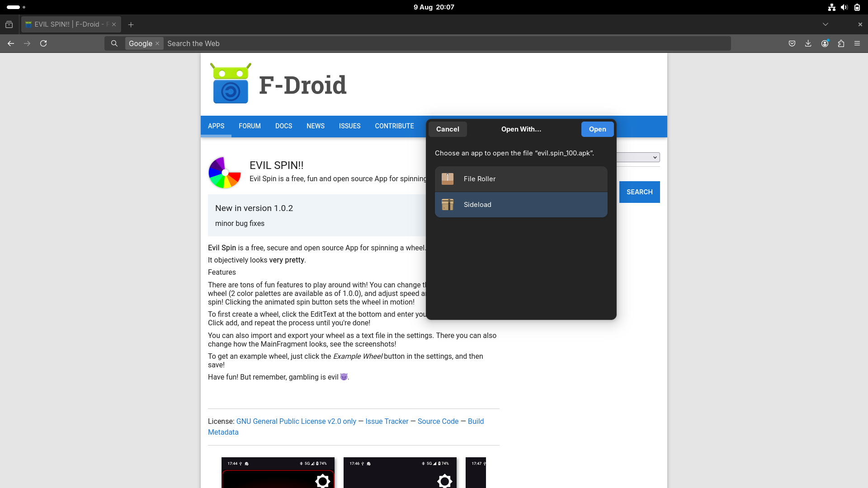This screenshot has width=868, height=488.
Task: Open a new tab with plus icon
Action: click(131, 24)
